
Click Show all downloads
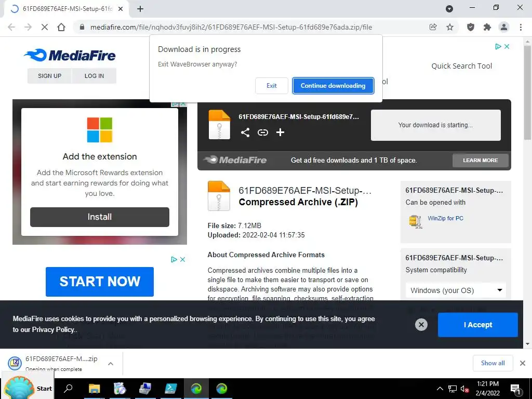(493, 363)
